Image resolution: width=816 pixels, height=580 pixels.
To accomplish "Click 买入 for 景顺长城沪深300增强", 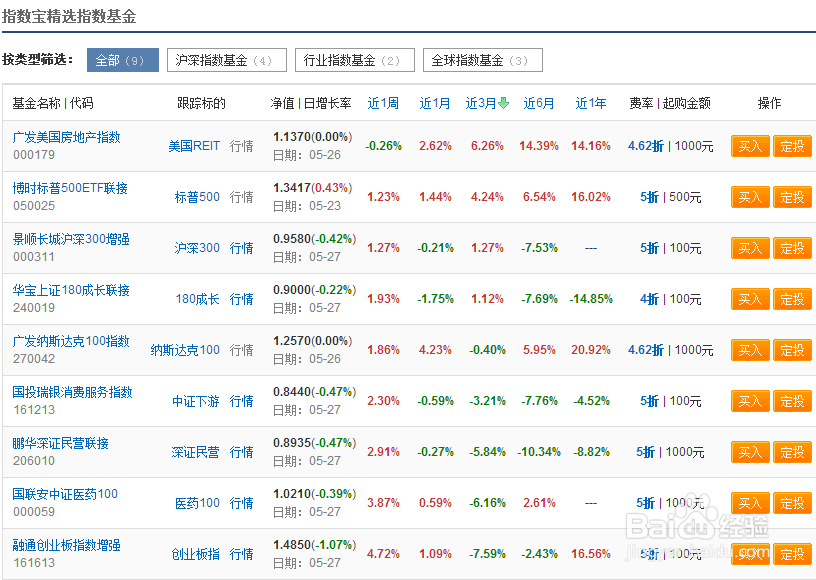I will click(x=750, y=248).
